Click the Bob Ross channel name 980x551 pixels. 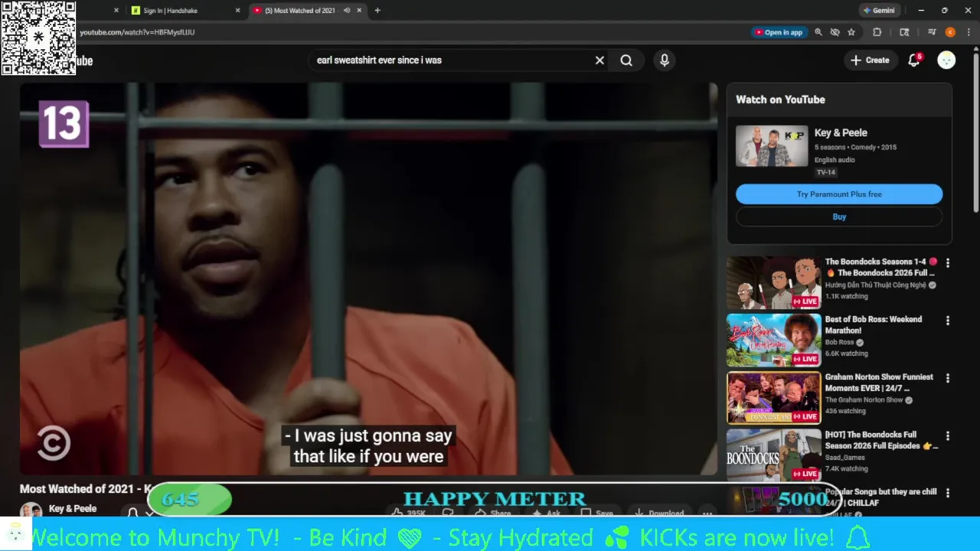[839, 343]
